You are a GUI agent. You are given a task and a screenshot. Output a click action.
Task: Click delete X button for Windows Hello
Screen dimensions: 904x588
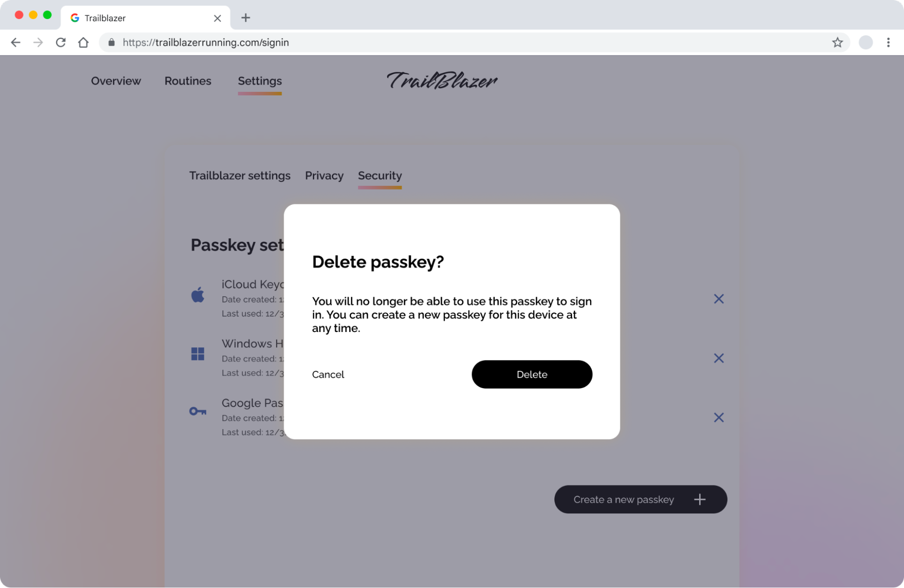tap(719, 358)
